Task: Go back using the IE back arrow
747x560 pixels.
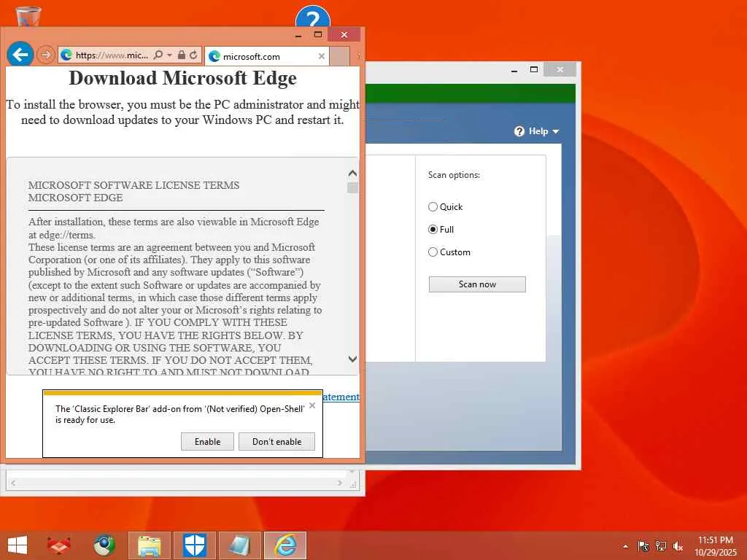Action: tap(20, 55)
